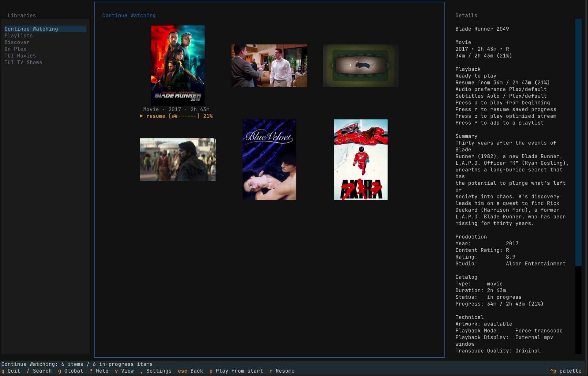
Task: Click Play from start in the footer
Action: pos(236,371)
